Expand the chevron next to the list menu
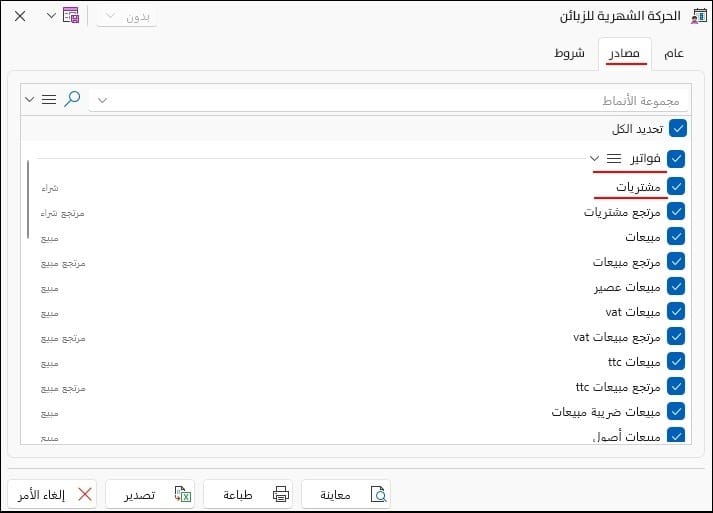Viewport: 713px width, 513px height. click(30, 99)
